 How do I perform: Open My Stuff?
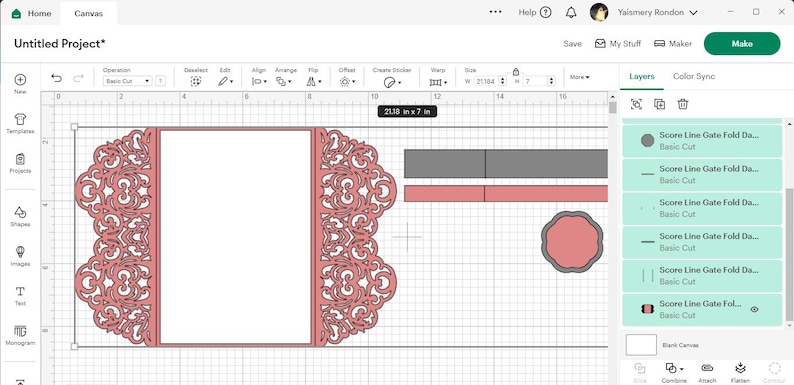[618, 44]
